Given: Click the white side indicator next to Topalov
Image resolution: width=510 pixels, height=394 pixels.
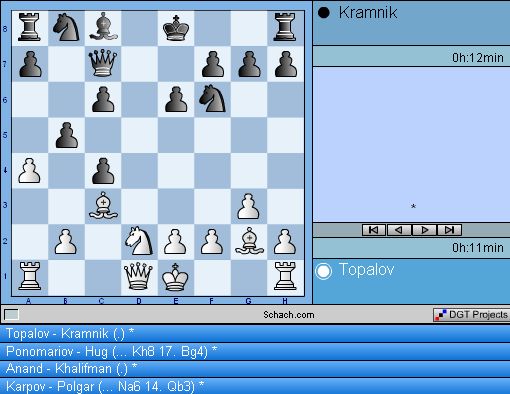Looking at the screenshot, I should click(324, 271).
